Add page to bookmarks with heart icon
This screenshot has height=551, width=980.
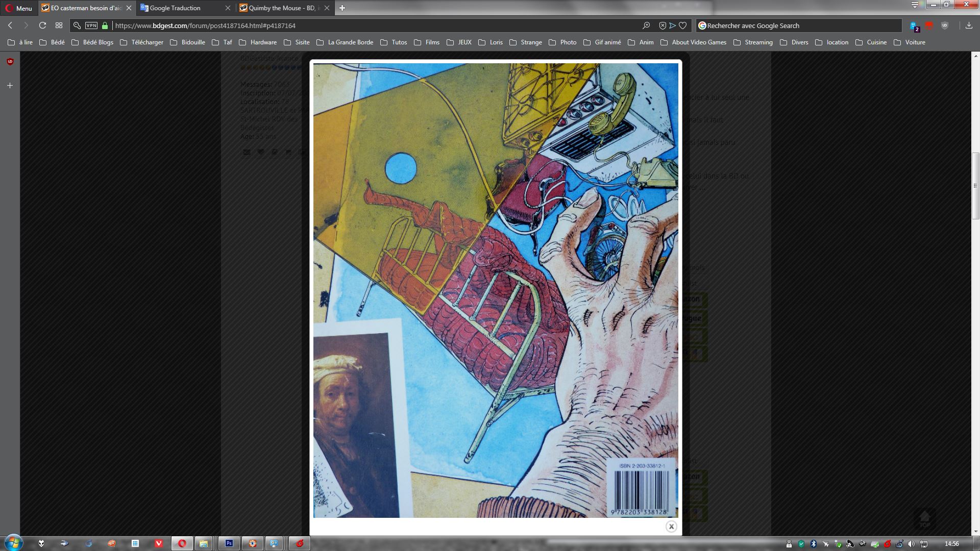click(683, 26)
